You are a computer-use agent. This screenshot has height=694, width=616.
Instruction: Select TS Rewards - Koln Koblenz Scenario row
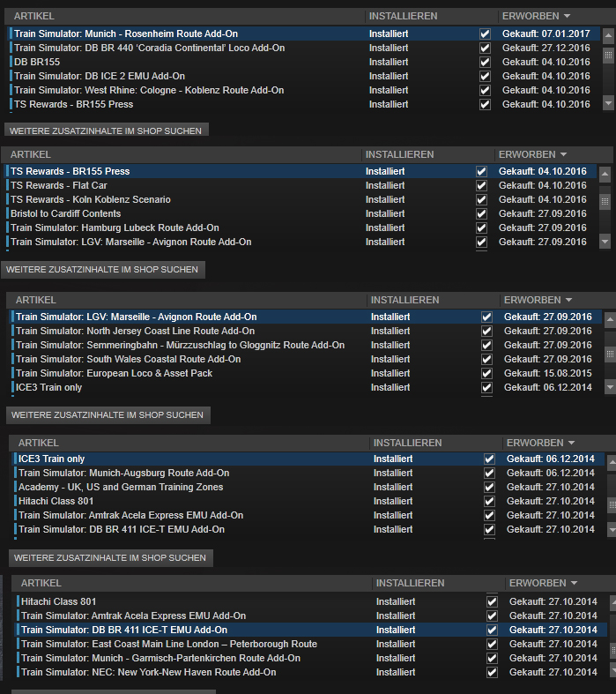(301, 199)
